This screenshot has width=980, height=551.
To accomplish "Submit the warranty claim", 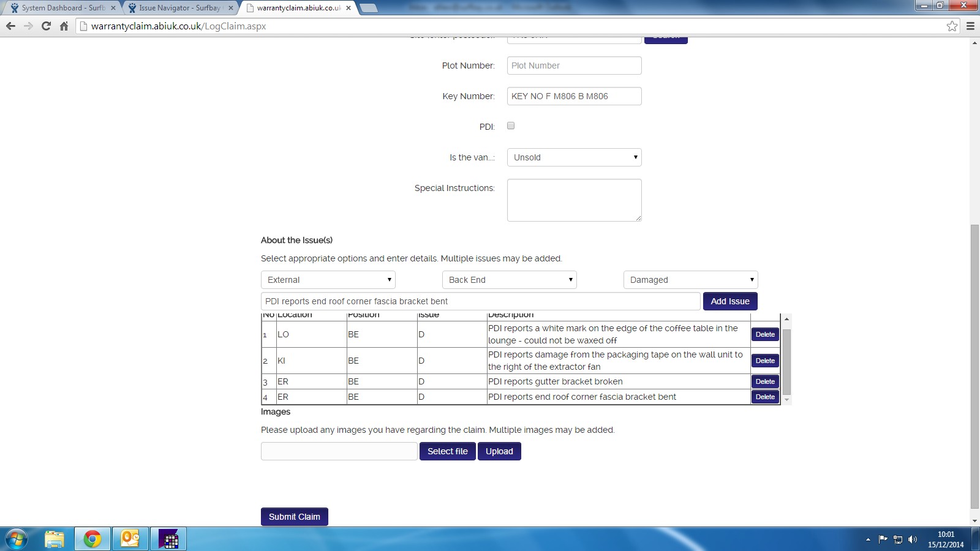I will 295,517.
